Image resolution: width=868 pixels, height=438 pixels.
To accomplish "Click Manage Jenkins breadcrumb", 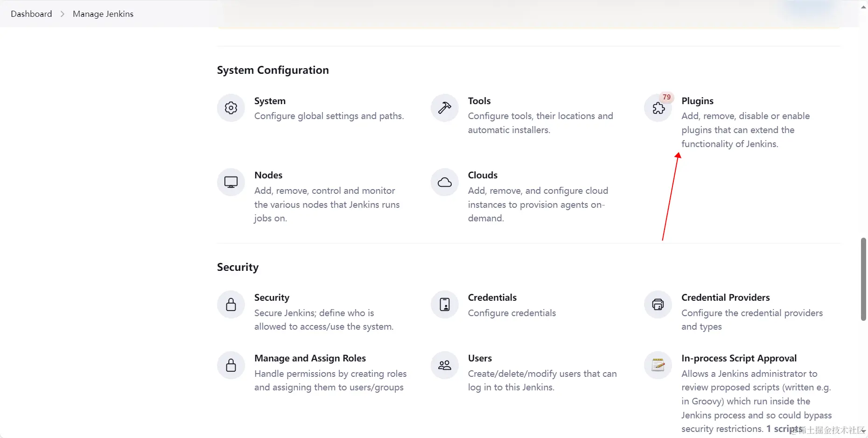I will [x=103, y=14].
